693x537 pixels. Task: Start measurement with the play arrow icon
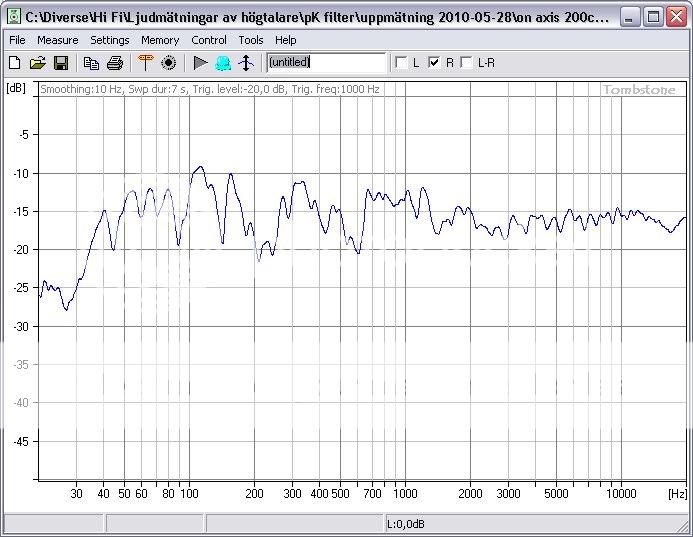pos(200,63)
